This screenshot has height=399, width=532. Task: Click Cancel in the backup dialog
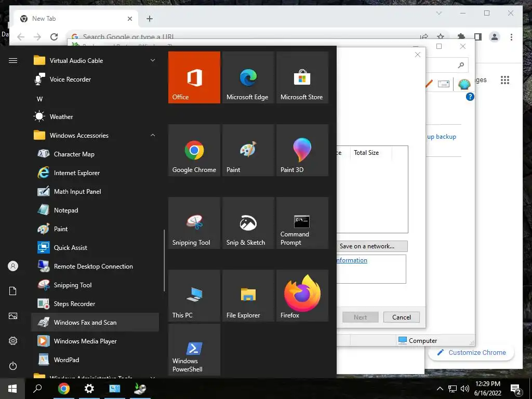point(402,317)
